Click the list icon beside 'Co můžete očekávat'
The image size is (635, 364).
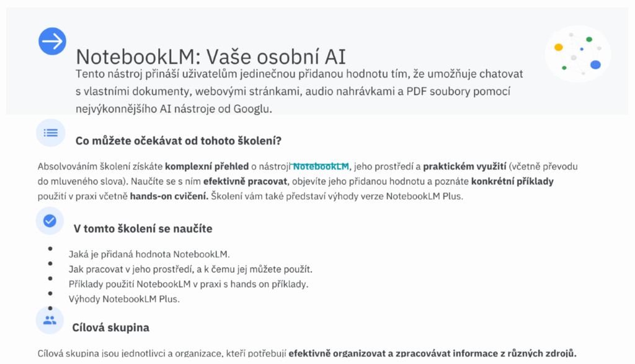tap(50, 133)
